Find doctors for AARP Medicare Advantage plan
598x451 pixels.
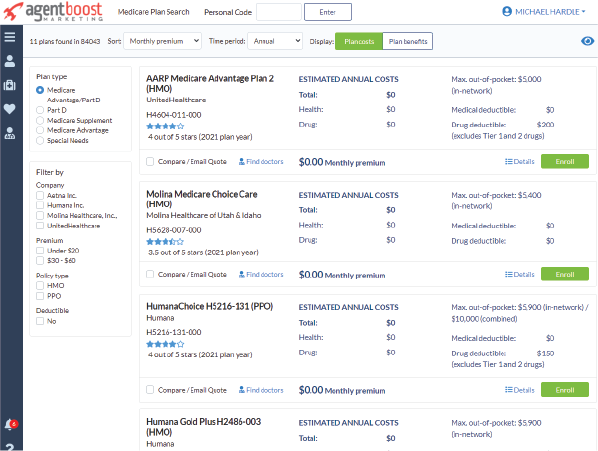(x=261, y=162)
